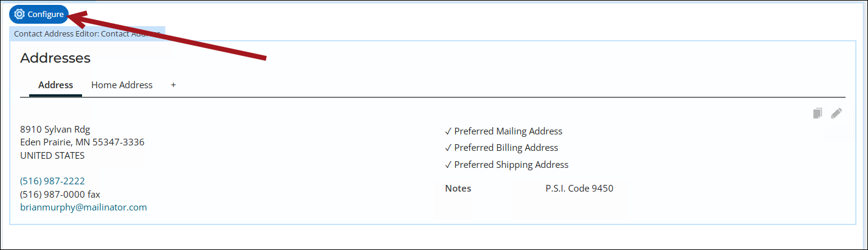Click the 8910 Sylvan Rdg street line
The height and width of the screenshot is (250, 868).
pos(55,129)
